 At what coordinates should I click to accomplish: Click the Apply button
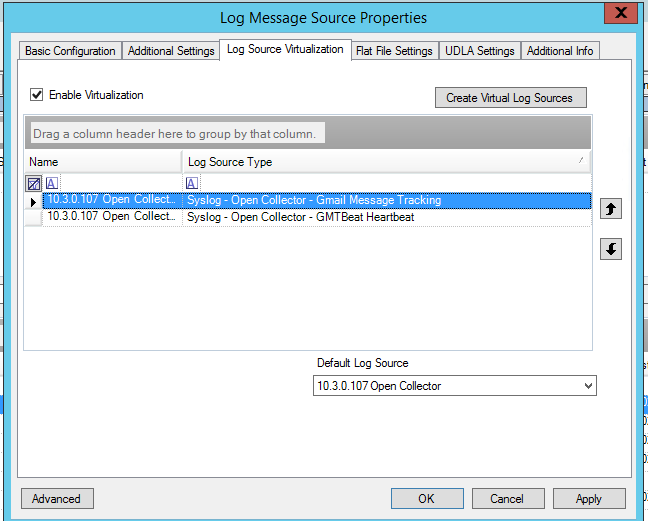pos(588,499)
